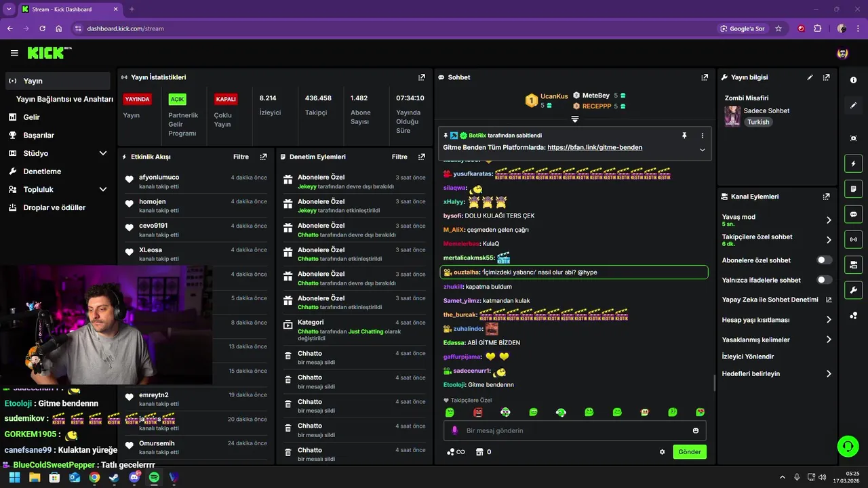
Task: Open the user profile avatar at top right
Action: coord(842,53)
